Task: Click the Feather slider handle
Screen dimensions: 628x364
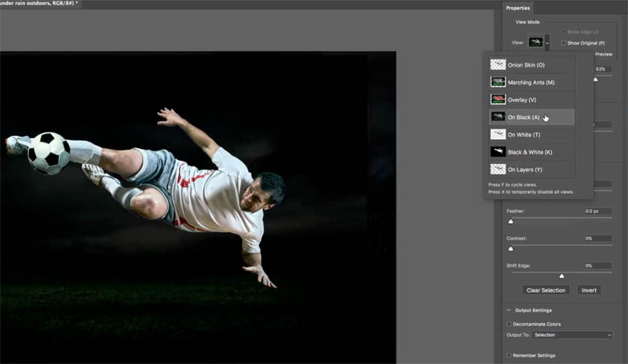Action: click(511, 221)
